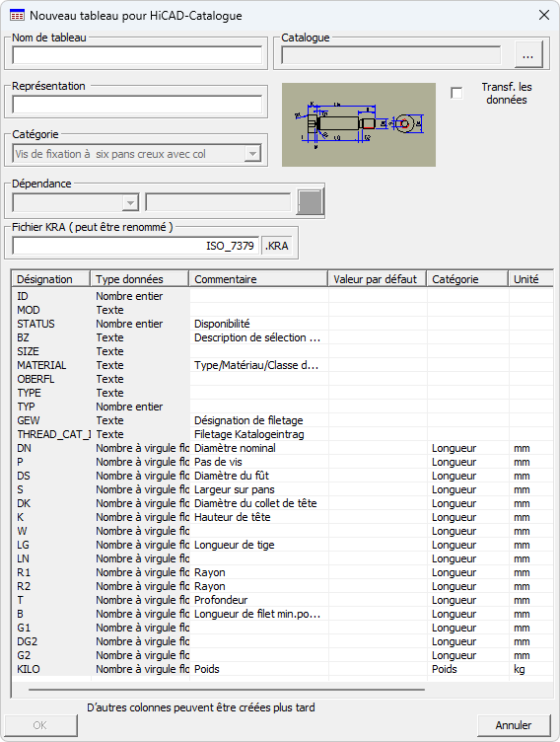Select the STATUS row designation

tap(35, 324)
